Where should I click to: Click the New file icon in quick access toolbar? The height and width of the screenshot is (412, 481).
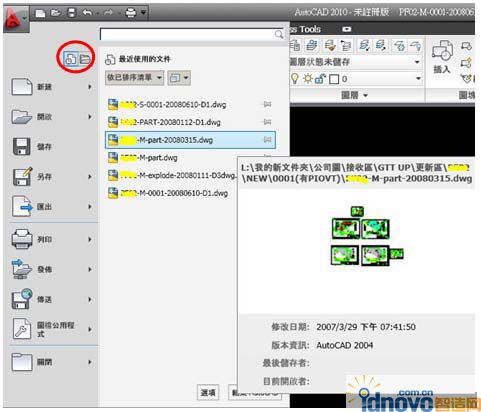tap(40, 13)
